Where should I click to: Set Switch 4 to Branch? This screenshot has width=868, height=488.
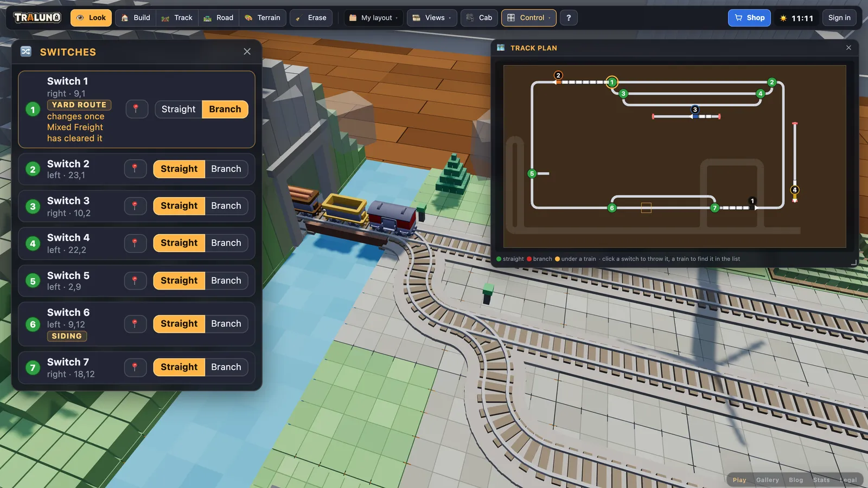[226, 243]
